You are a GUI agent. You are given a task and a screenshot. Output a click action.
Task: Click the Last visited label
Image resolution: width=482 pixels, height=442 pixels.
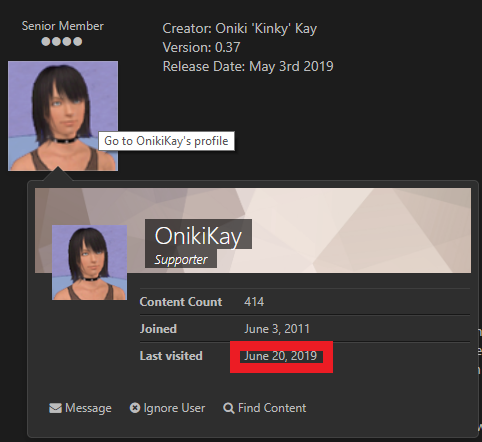click(171, 356)
